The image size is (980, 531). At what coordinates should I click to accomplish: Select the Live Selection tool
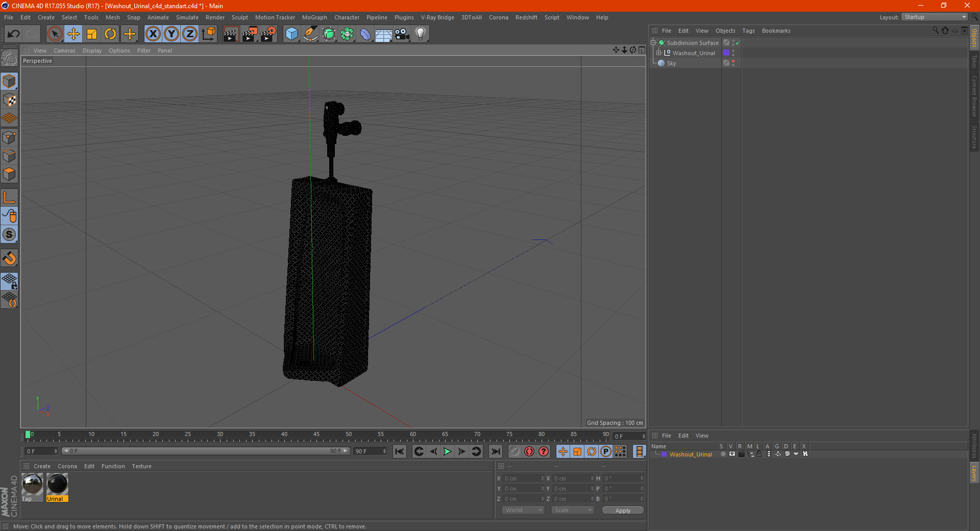pos(55,34)
